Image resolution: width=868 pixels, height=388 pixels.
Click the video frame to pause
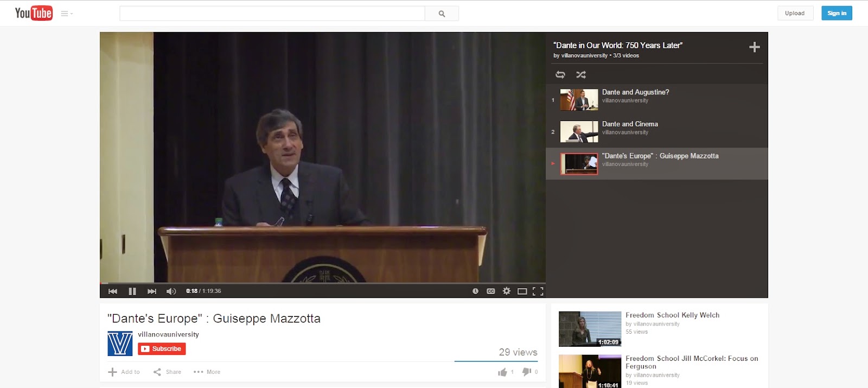tap(323, 157)
